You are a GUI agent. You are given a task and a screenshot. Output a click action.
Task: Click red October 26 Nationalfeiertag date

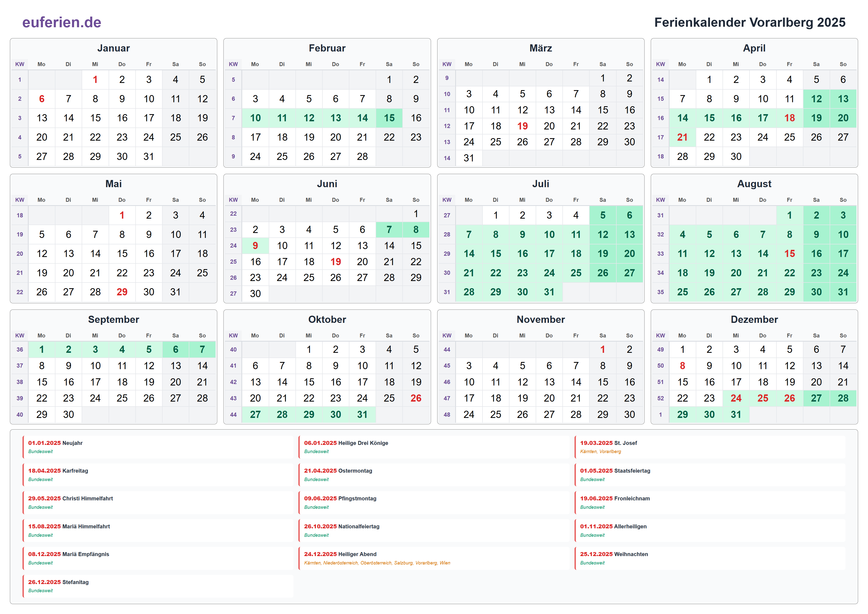[416, 398]
